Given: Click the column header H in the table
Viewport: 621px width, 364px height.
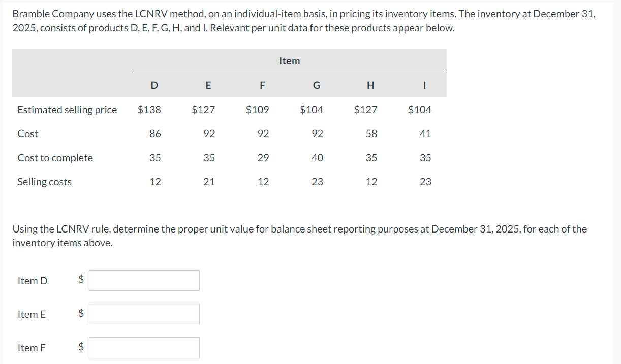Looking at the screenshot, I should click(370, 85).
